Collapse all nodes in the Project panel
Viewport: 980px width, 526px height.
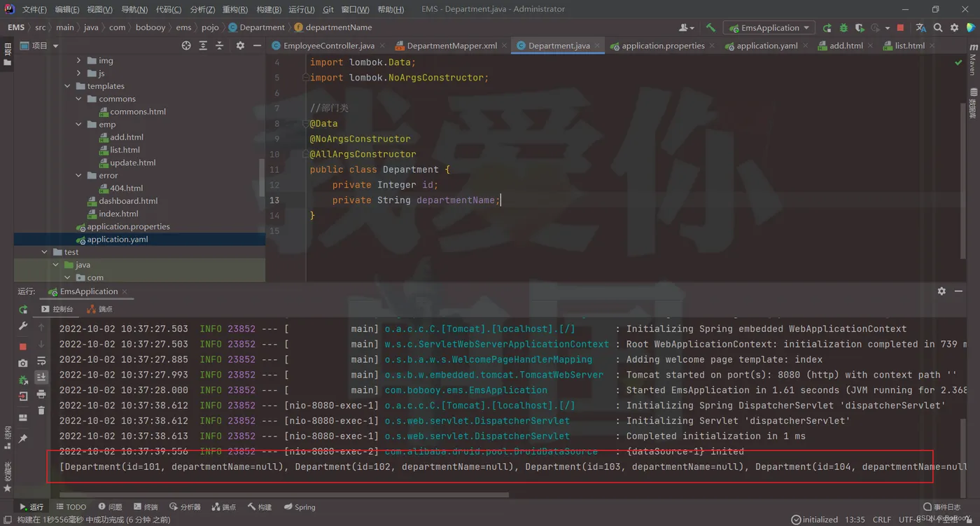(x=220, y=46)
